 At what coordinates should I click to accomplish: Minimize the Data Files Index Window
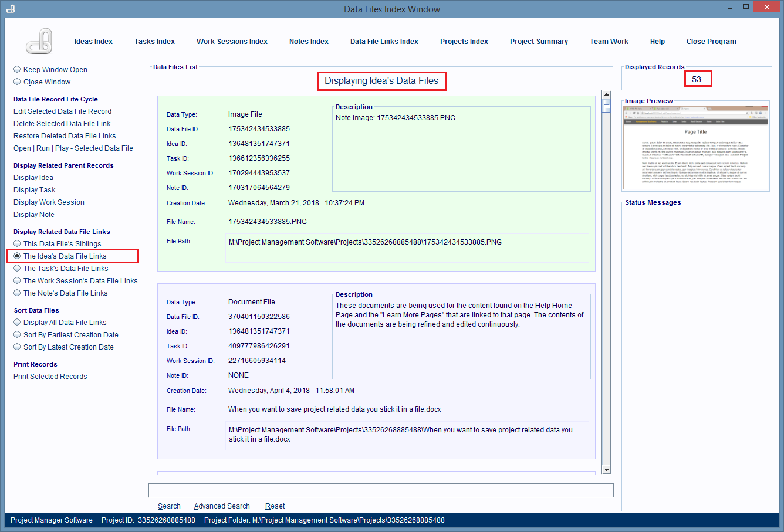tap(730, 8)
